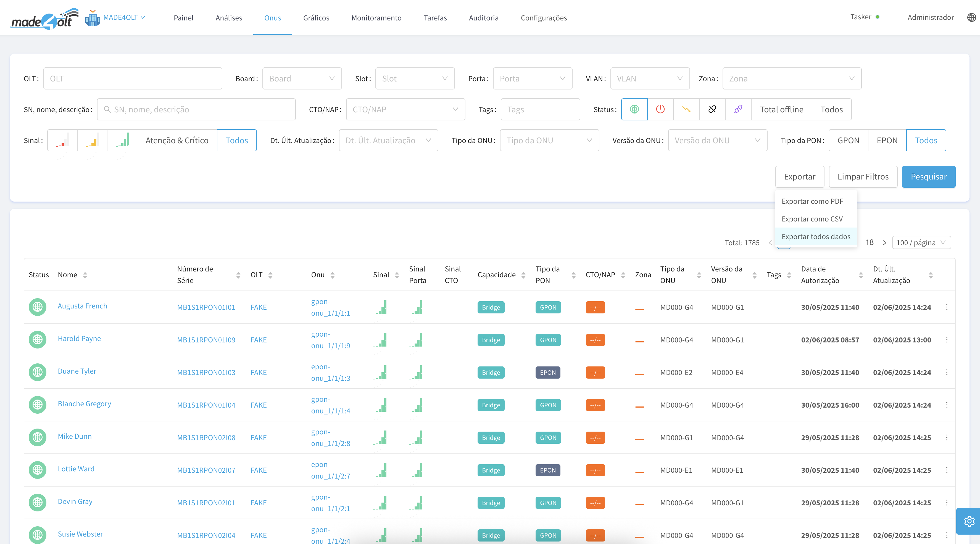980x544 pixels.
Task: Open row actions for Duane Tyler
Action: pyautogui.click(x=947, y=373)
